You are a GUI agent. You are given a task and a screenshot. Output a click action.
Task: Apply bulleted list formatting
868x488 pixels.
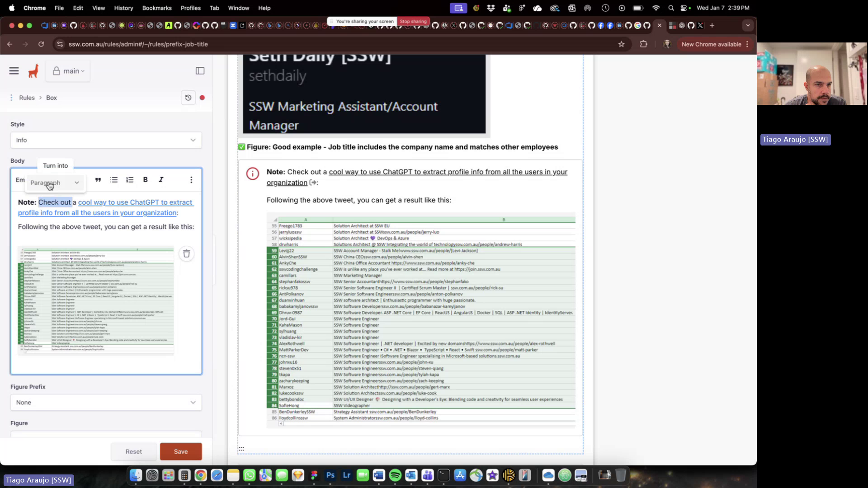tap(114, 180)
